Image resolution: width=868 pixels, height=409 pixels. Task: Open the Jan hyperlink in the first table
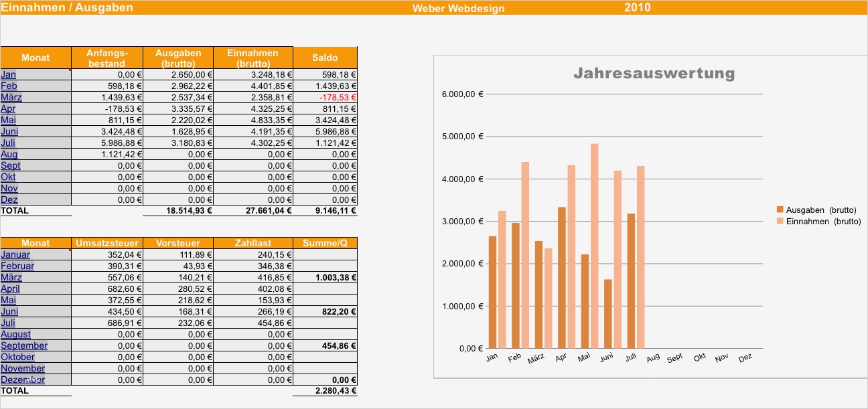click(x=9, y=74)
